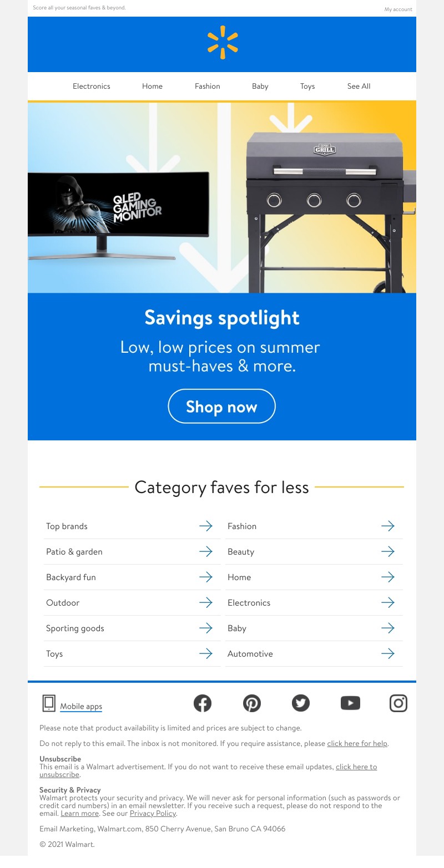Open the Pinterest social icon

point(252,703)
